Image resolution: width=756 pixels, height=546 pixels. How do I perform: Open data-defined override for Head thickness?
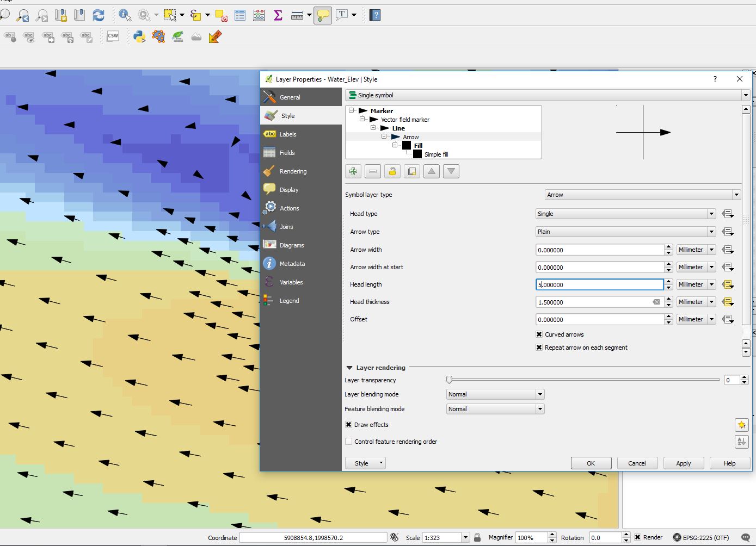(728, 302)
